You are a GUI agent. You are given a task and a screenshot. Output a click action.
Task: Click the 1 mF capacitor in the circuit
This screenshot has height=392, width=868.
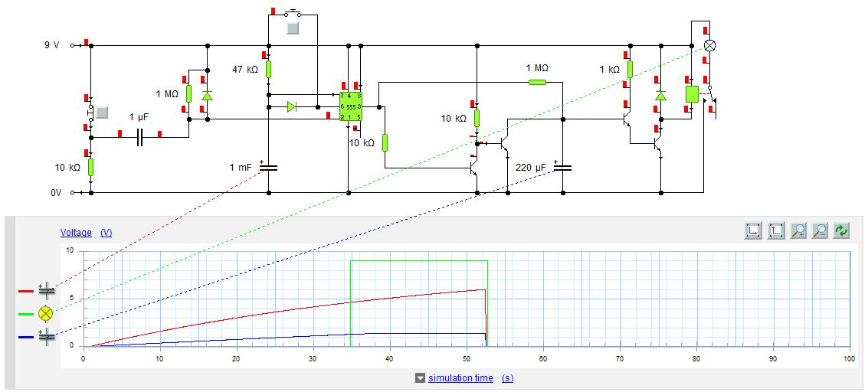pos(268,167)
